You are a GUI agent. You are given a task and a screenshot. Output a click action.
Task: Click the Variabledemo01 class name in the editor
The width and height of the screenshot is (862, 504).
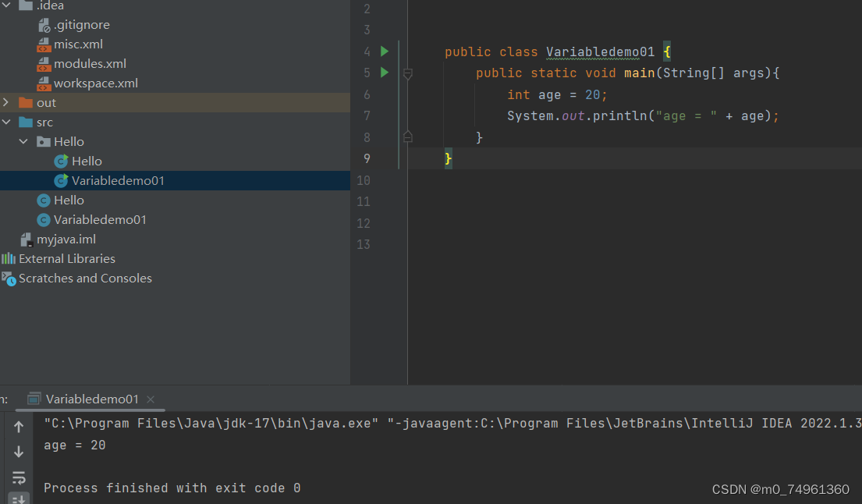tap(601, 51)
